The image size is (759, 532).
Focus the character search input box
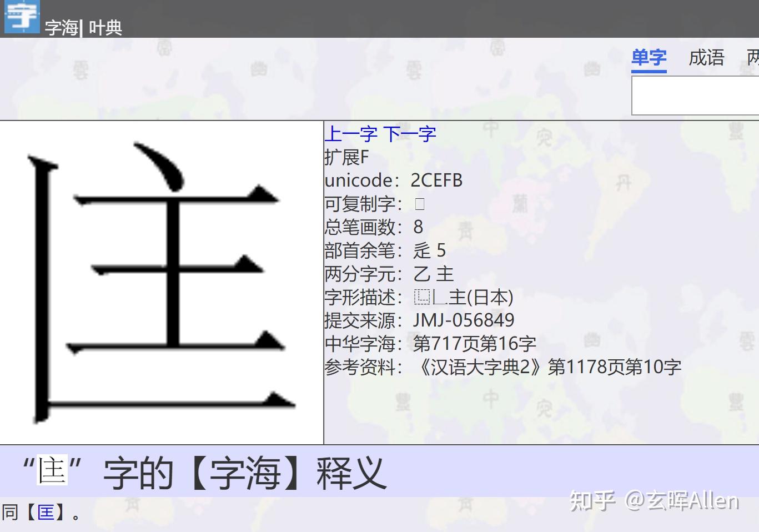coord(695,96)
